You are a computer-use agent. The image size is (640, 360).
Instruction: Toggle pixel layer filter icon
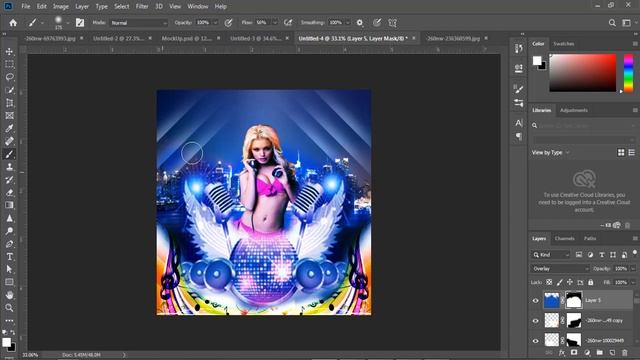pos(579,255)
